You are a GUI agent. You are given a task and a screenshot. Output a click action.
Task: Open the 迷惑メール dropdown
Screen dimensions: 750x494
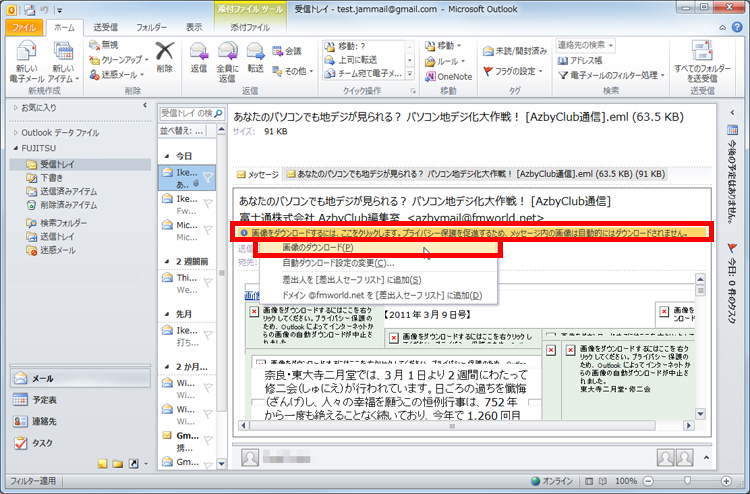pyautogui.click(x=116, y=75)
